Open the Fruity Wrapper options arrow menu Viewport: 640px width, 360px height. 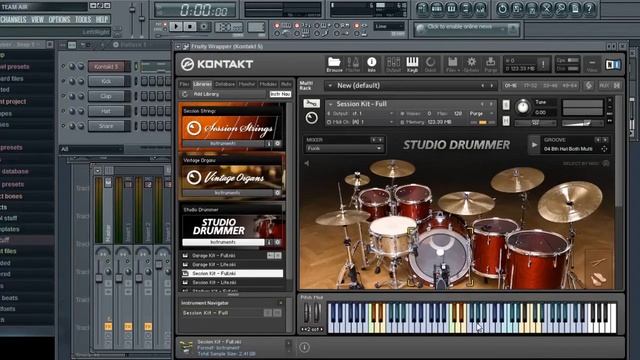click(178, 47)
